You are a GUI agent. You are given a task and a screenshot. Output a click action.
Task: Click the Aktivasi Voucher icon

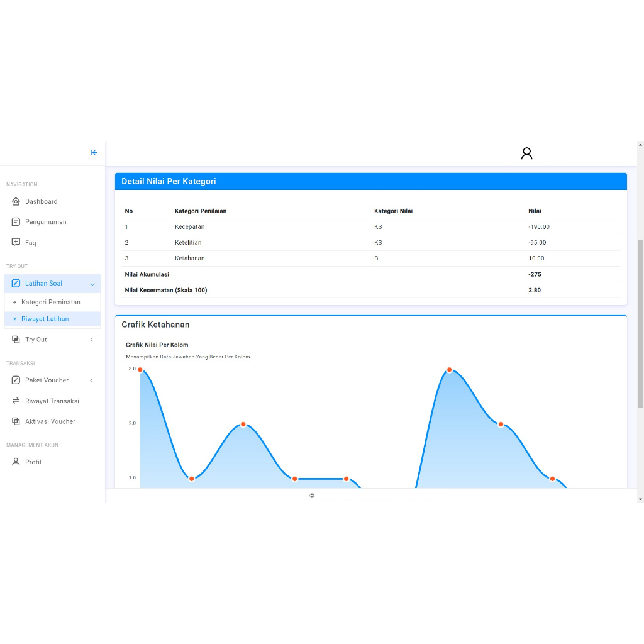pyautogui.click(x=16, y=421)
